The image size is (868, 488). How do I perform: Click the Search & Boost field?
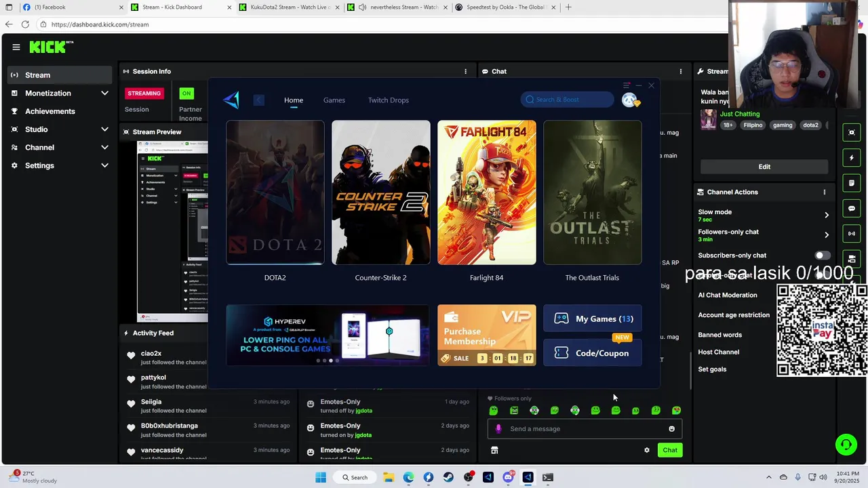click(567, 100)
